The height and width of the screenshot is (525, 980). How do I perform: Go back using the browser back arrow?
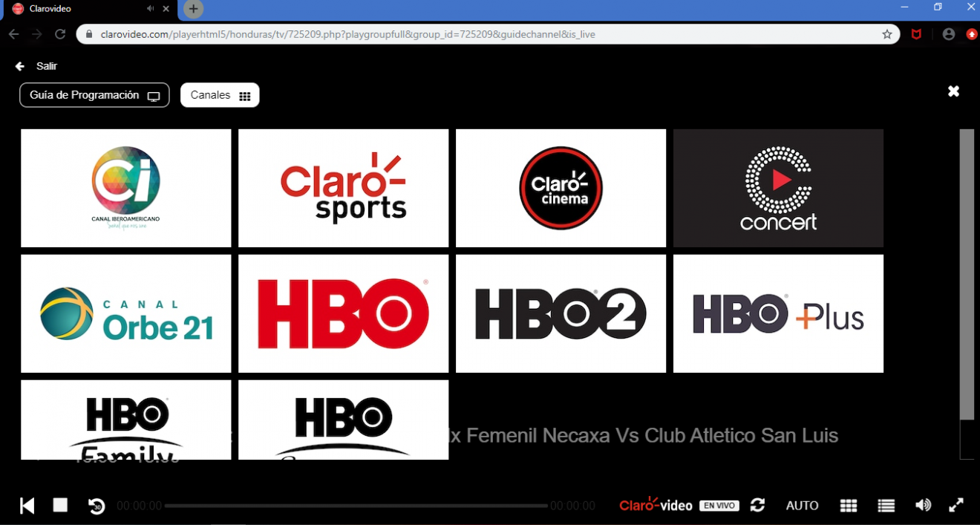click(13, 34)
